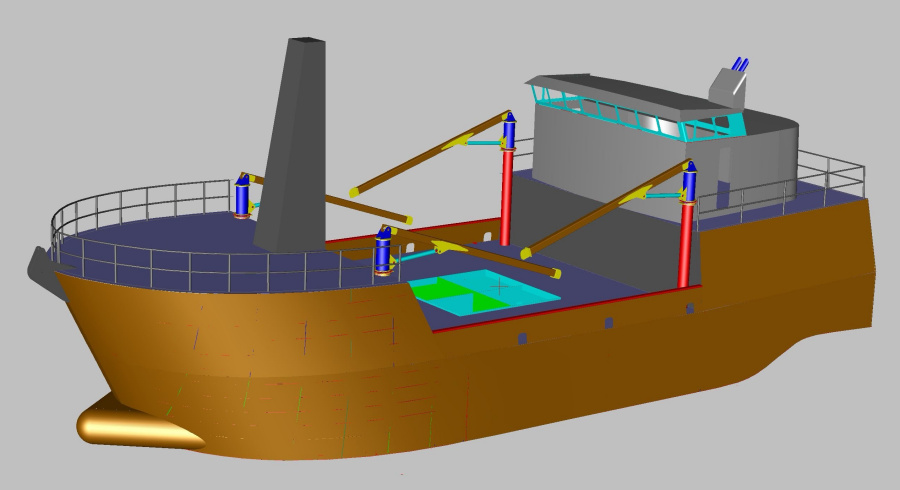The height and width of the screenshot is (490, 900).
Task: Select the blue twin pipes atop wheelhouse
Action: [741, 65]
